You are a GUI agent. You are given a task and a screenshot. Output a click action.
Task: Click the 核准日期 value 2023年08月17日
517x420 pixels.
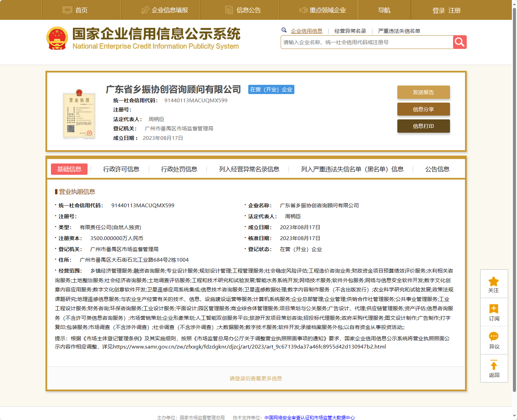point(300,238)
